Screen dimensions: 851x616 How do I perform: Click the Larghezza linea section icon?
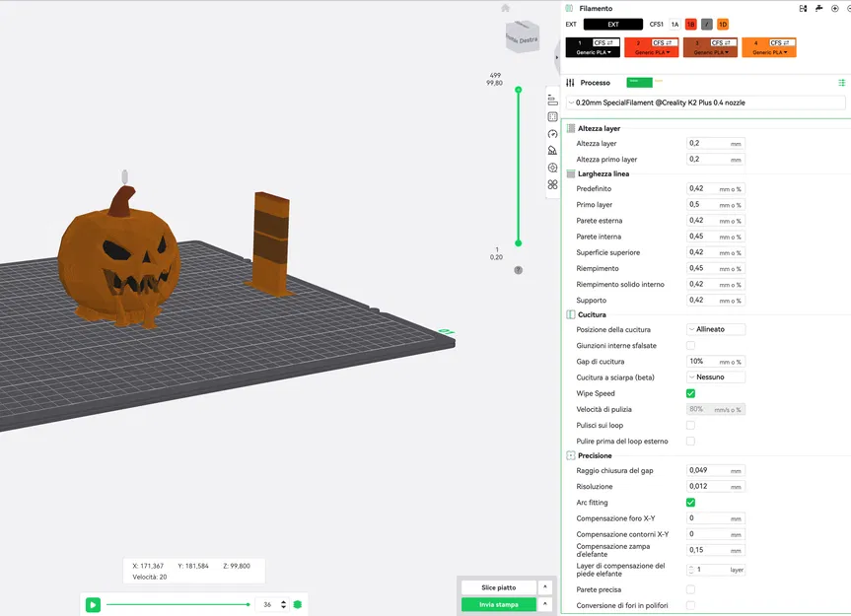(x=571, y=174)
